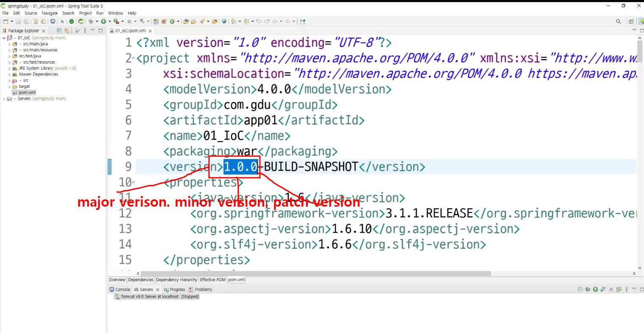Click the green Run button
The height and width of the screenshot is (333, 644).
pos(103,21)
